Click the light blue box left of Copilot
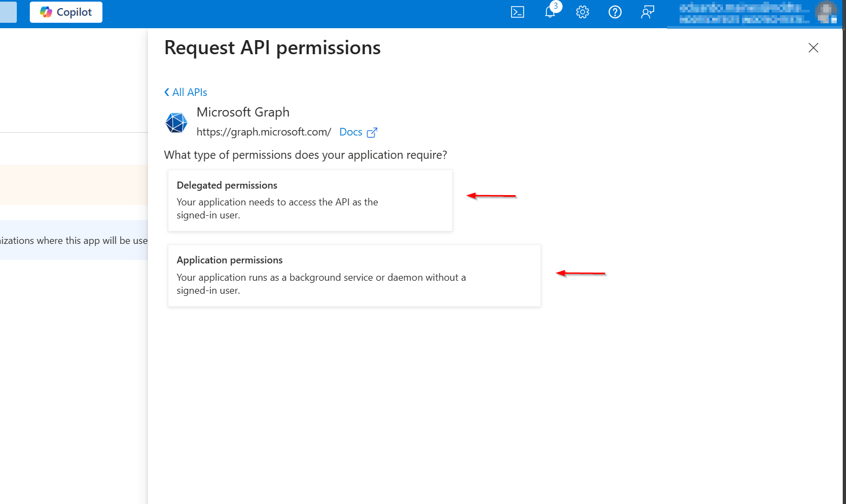 click(8, 12)
